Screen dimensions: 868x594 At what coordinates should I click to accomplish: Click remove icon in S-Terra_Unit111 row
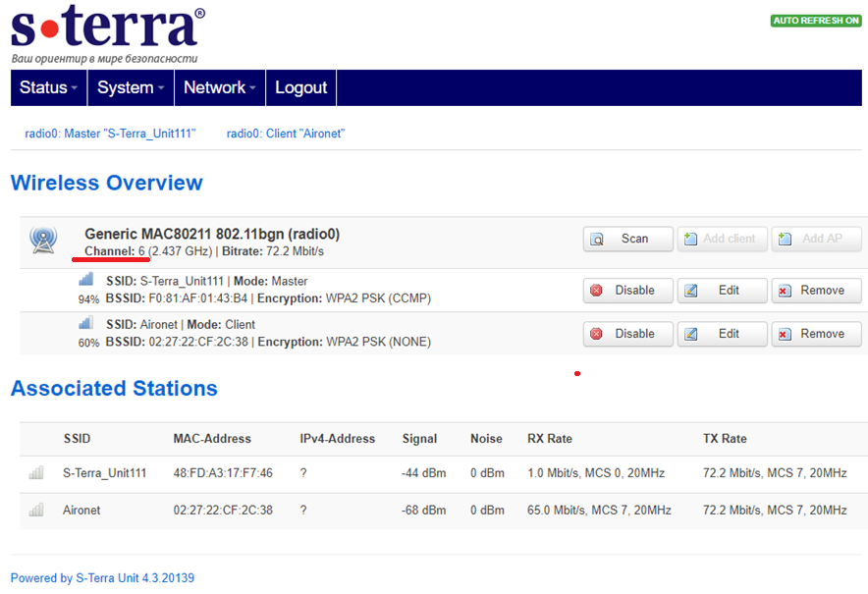(x=785, y=291)
